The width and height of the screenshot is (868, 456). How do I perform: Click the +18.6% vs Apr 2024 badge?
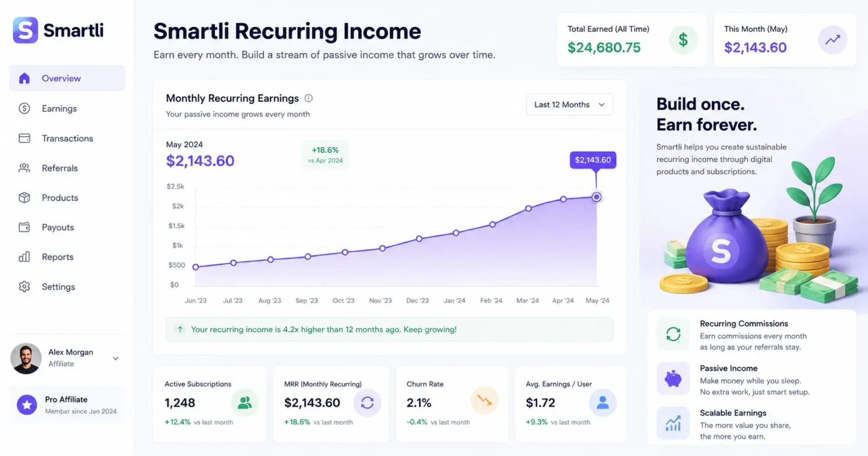pos(325,155)
